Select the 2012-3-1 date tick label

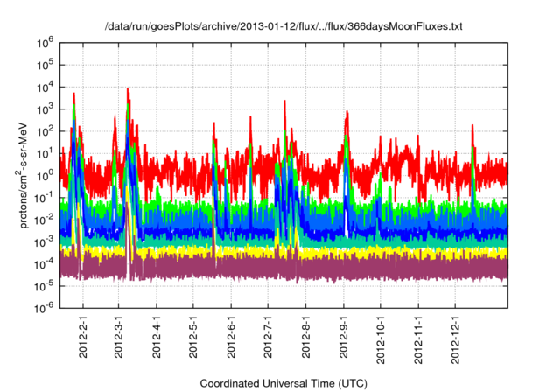coord(120,335)
